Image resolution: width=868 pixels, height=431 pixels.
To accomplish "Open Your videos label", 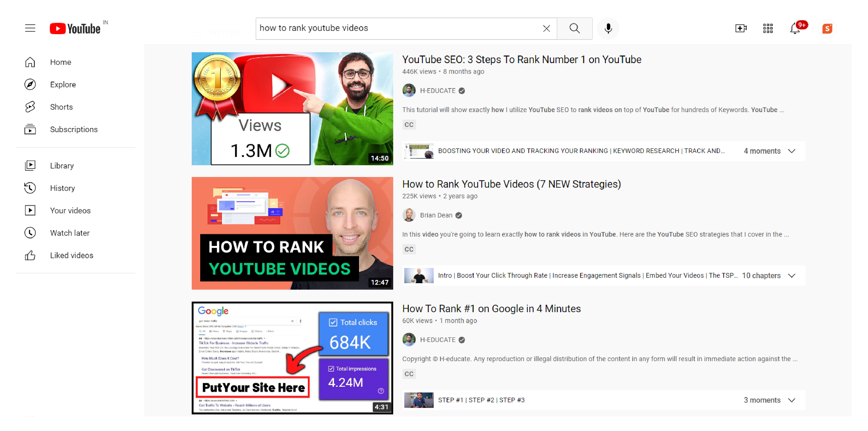I will tap(70, 211).
